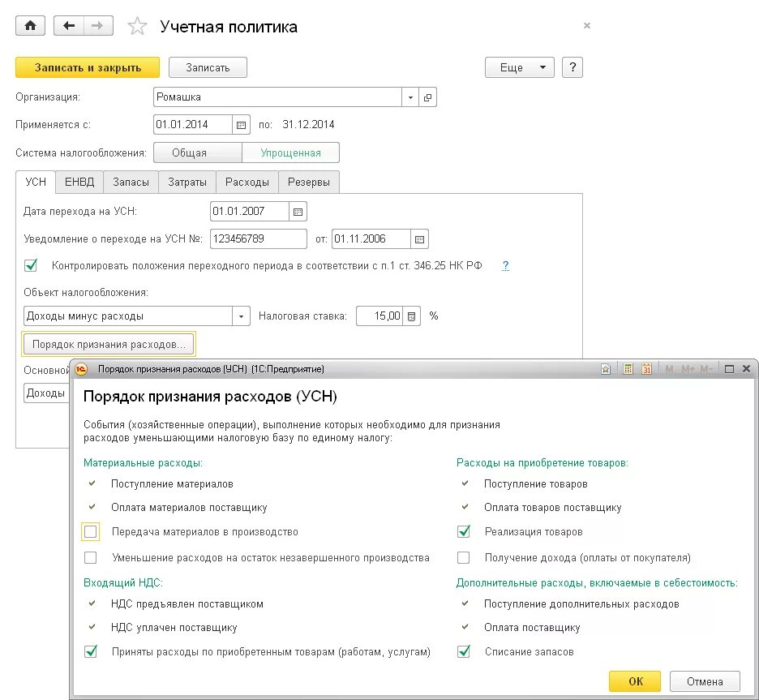Expand the Организация dropdown arrow
This screenshot has width=759, height=700.
410,97
